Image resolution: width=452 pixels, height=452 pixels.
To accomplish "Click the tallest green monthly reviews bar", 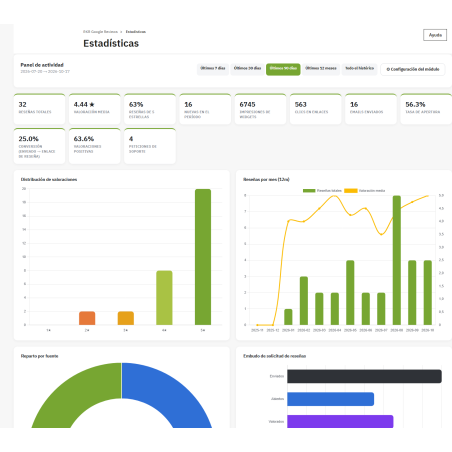I will click(397, 260).
